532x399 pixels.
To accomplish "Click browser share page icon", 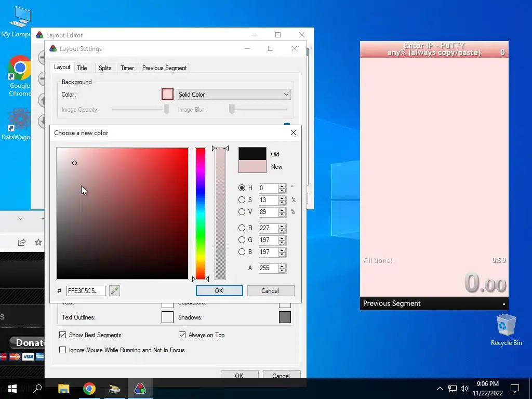I will coord(22,242).
